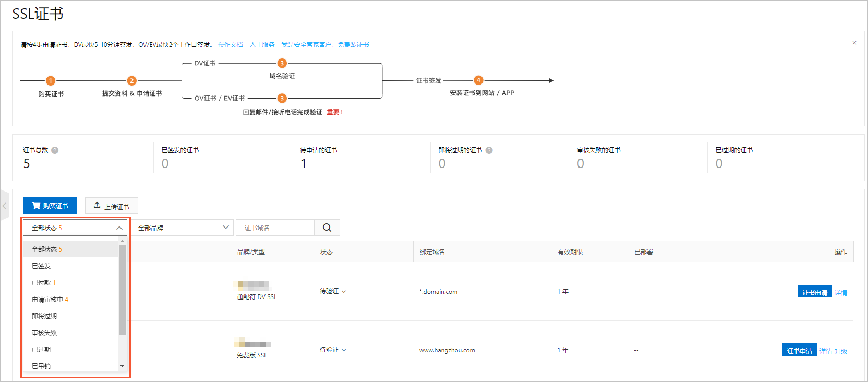Click 证书申请 for www.hangzhou.com

coord(799,350)
